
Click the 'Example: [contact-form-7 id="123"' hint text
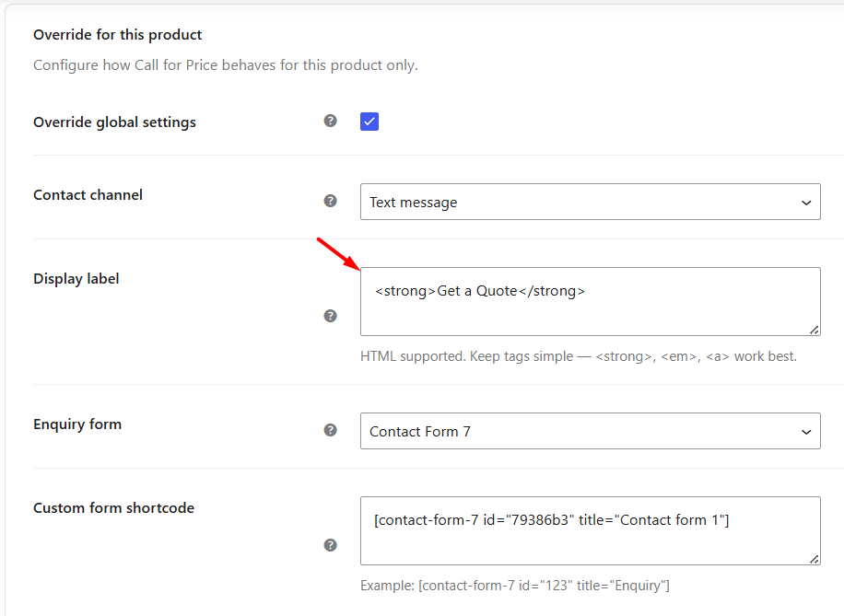point(514,586)
